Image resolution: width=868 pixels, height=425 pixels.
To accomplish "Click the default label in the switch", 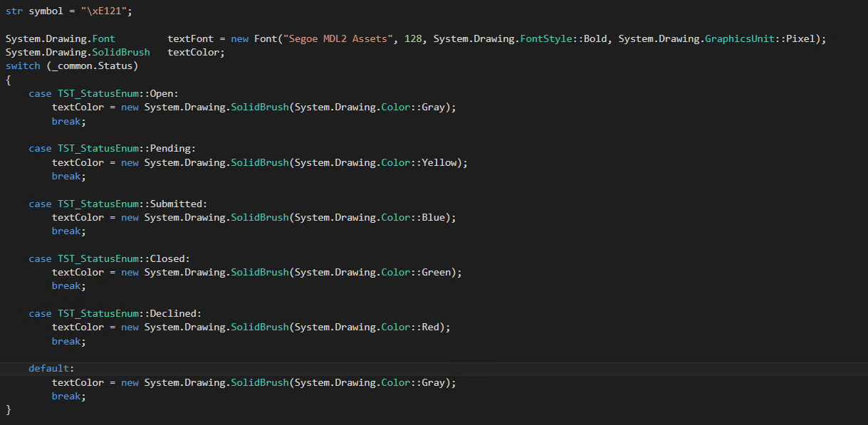I will (x=44, y=368).
